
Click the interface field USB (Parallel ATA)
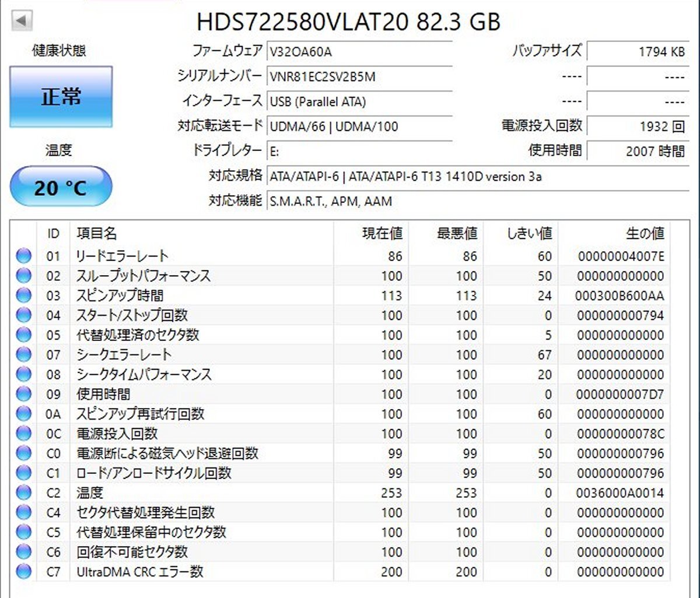click(x=359, y=101)
